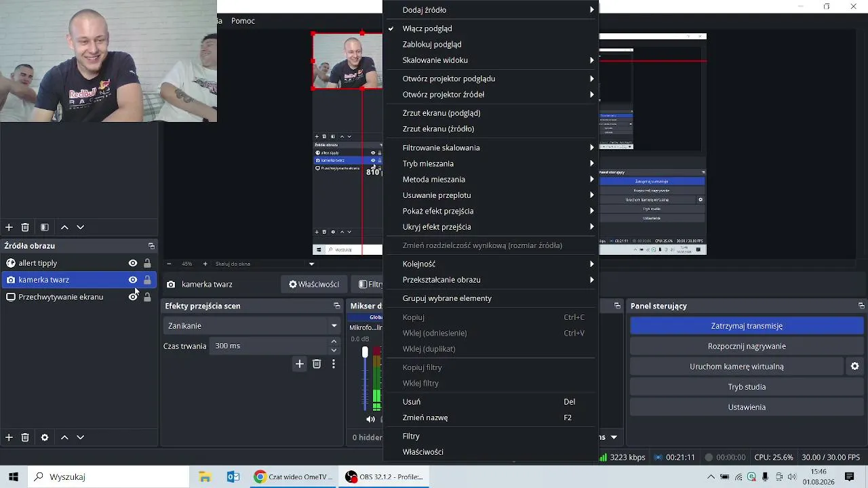Choose Zrzut ekranu (źródło) from context menu

491,129
